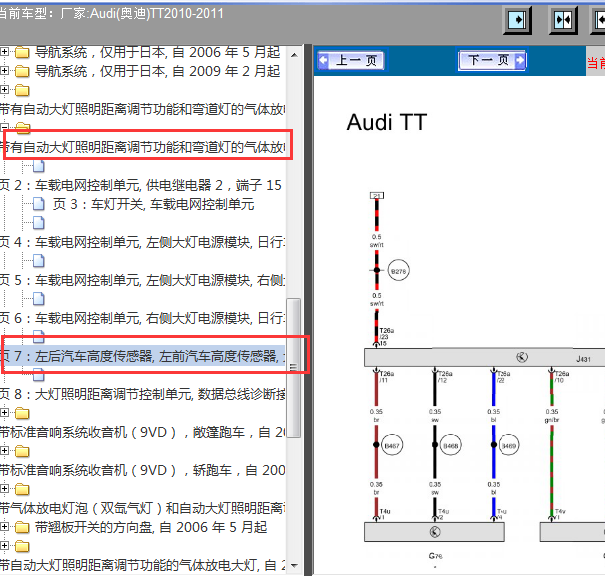Viewport: 605px width, 576px height.
Task: Click 当前车型 Audi TT2010-2011 header text
Action: 111,14
